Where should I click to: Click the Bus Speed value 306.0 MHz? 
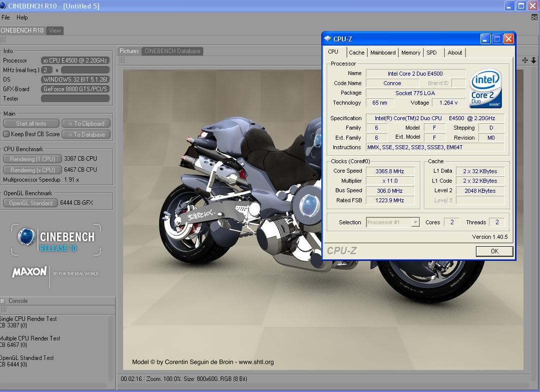(x=390, y=190)
